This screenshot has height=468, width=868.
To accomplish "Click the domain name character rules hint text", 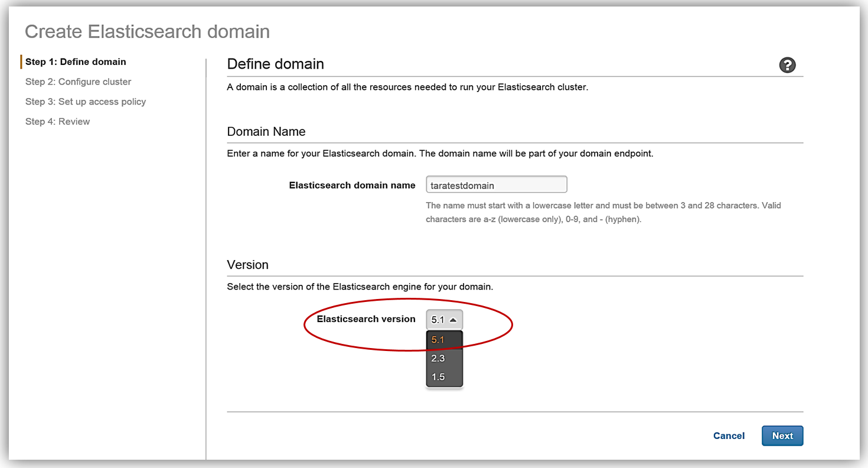I will point(602,212).
